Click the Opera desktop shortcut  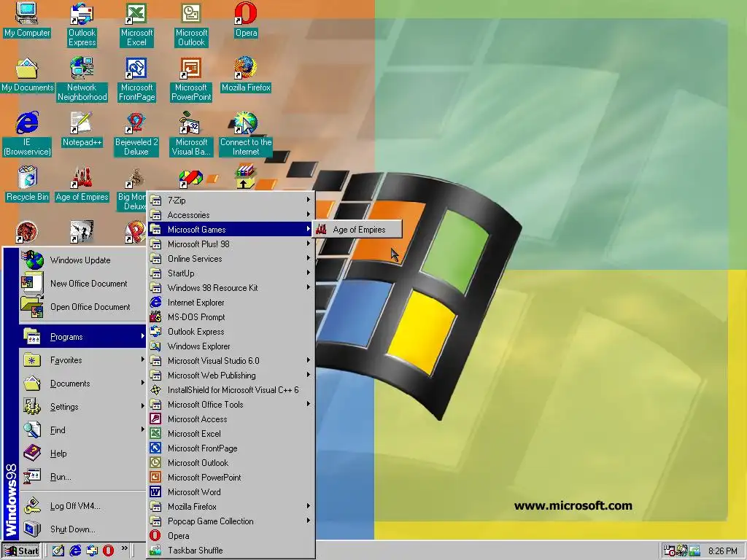[246, 19]
